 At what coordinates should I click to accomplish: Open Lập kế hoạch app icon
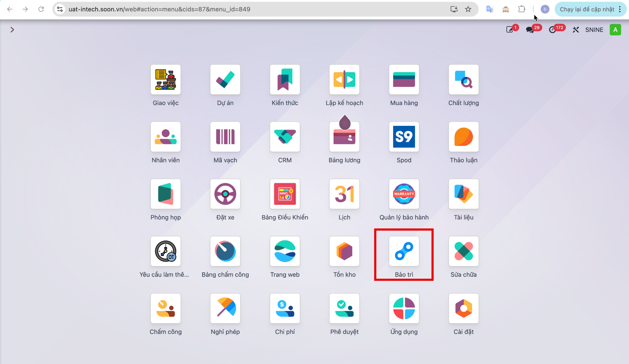(344, 79)
